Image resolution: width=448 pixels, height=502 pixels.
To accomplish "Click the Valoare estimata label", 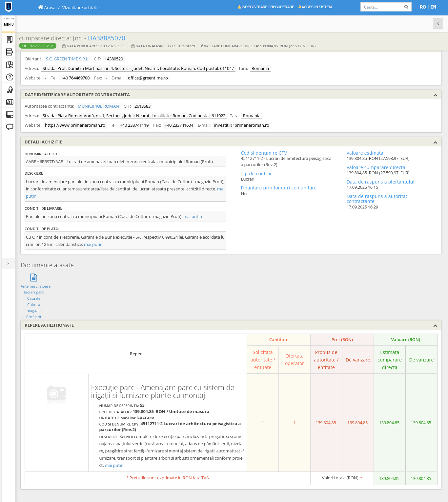I will pos(365,153).
